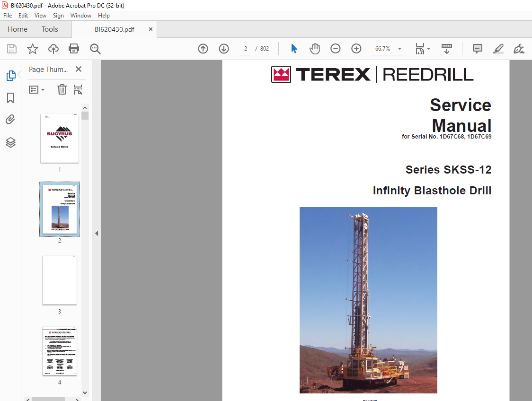The height and width of the screenshot is (401, 532).
Task: Open the Edit menu
Action: tap(23, 16)
